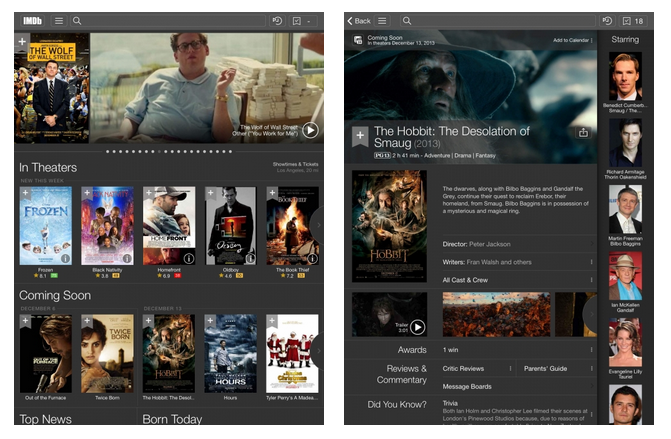The image size is (671, 439).
Task: Add Oldboy to watchlist ribbon
Action: pyautogui.click(x=211, y=193)
